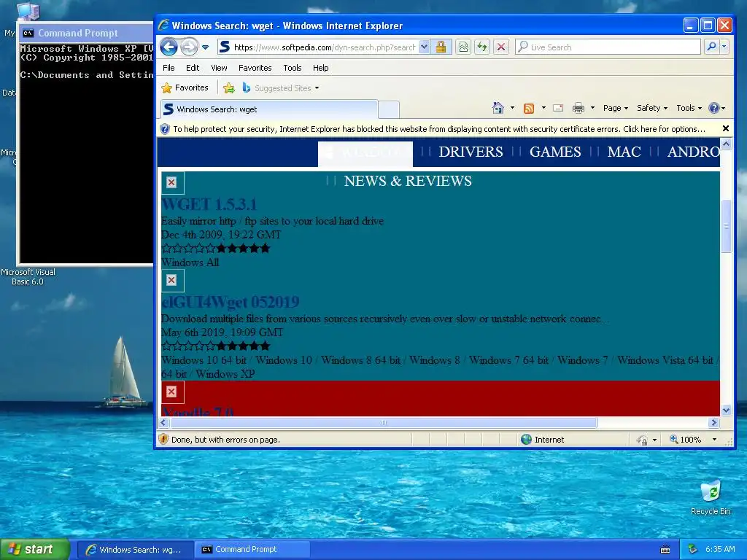Open the Start menu
Image resolution: width=747 pixels, height=560 pixels.
click(x=35, y=549)
